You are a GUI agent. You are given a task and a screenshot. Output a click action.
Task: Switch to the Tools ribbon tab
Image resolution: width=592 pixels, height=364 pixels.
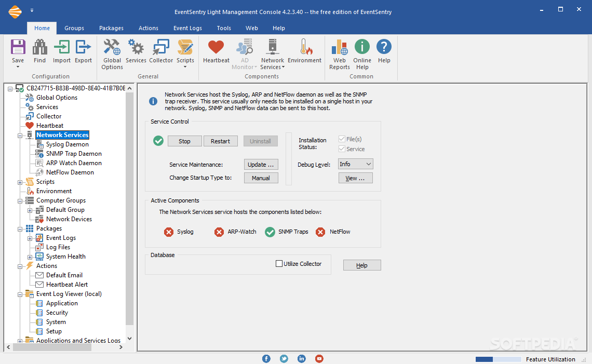tap(224, 28)
